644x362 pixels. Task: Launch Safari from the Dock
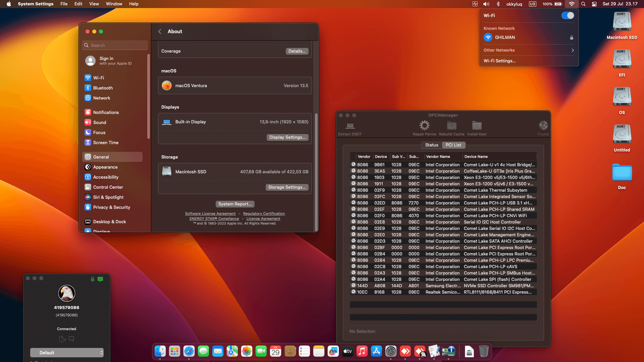coord(189,351)
